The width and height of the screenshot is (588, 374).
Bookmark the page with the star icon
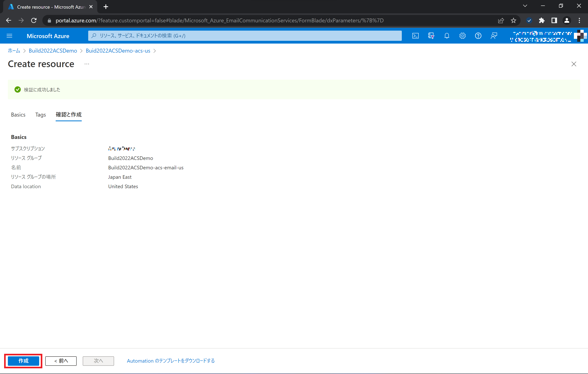pyautogui.click(x=514, y=21)
